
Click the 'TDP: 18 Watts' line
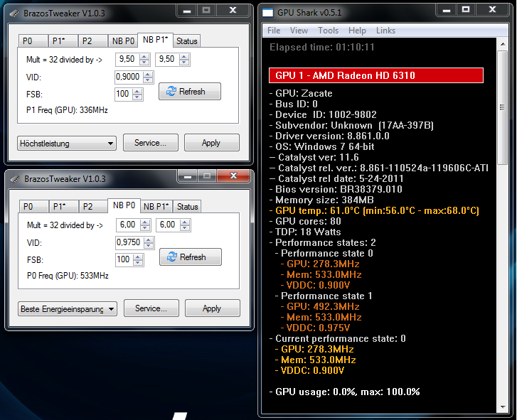pyautogui.click(x=305, y=232)
